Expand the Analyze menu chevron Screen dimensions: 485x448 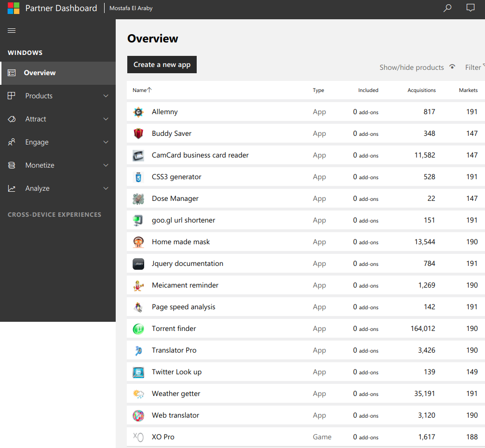[x=106, y=188]
